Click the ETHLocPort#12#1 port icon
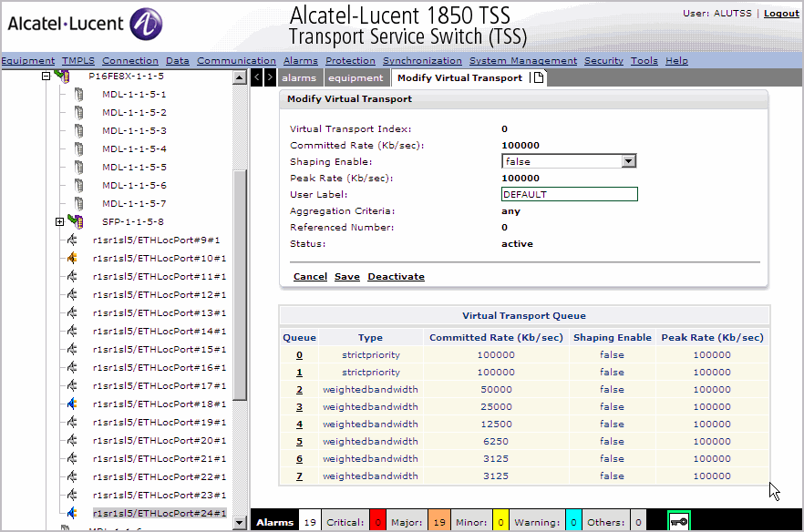This screenshot has width=804, height=532. (72, 294)
